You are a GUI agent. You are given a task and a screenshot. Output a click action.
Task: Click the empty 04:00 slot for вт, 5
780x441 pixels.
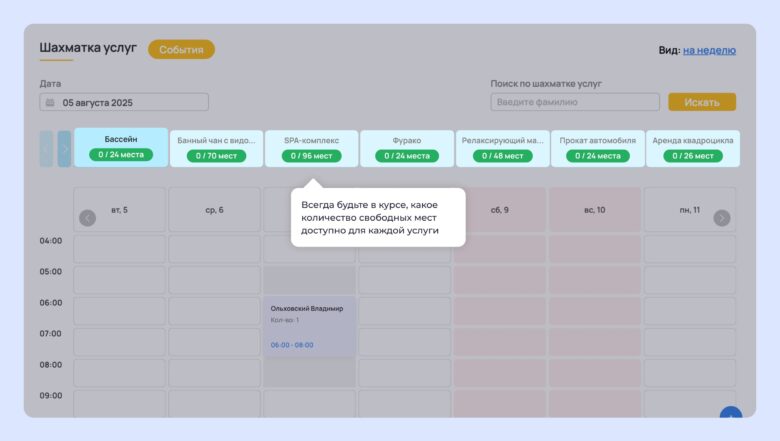[x=120, y=249]
